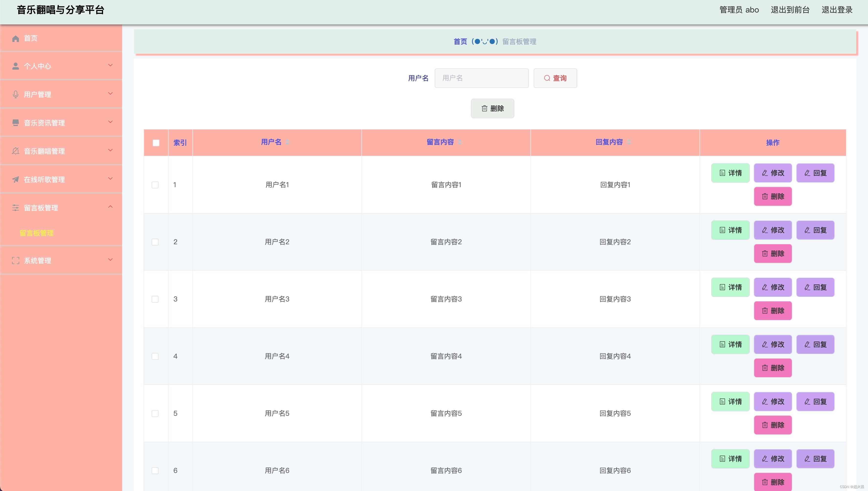Click 详情 button in row 3
The height and width of the screenshot is (491, 868).
[x=730, y=287]
